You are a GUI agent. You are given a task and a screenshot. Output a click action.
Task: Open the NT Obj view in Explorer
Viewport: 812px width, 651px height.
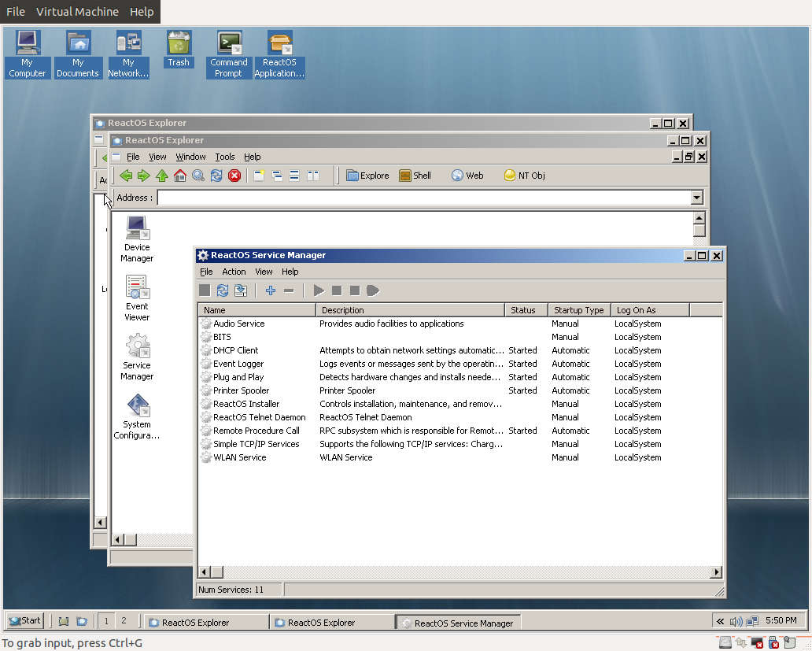pos(524,175)
